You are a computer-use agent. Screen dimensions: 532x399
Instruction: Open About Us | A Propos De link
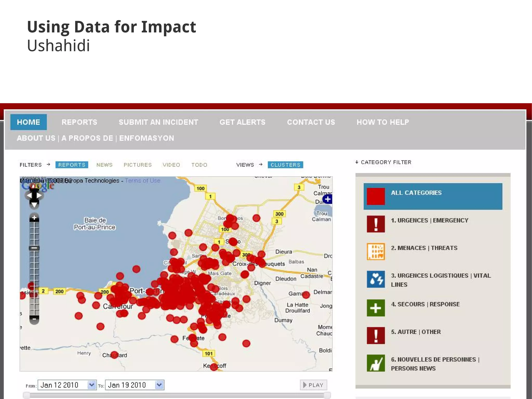click(95, 138)
